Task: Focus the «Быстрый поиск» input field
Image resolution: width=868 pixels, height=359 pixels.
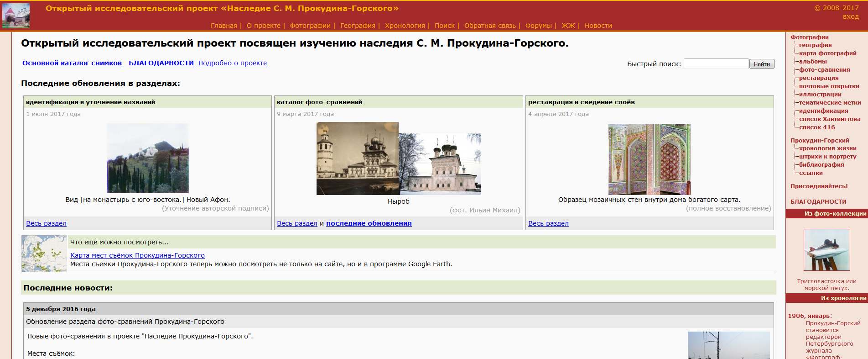Action: [x=716, y=64]
